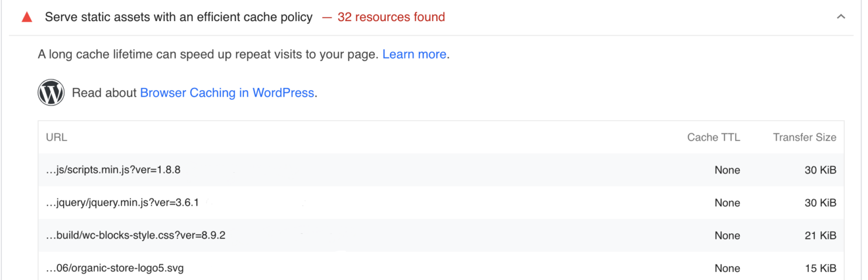Click the Transfer Size column header

click(x=804, y=138)
